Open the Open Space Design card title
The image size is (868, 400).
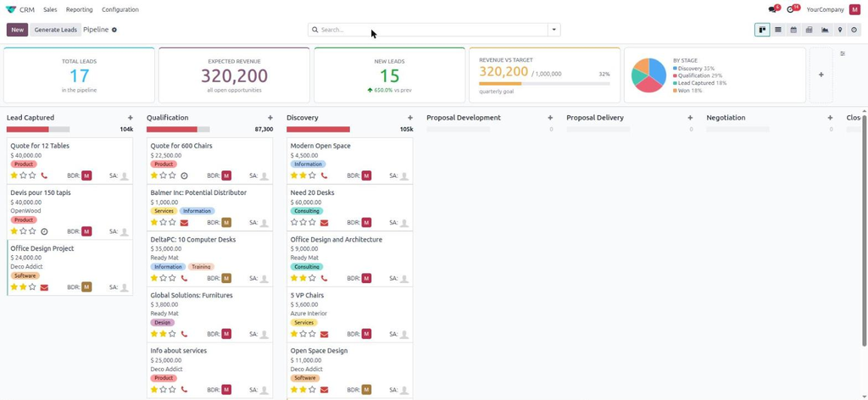coord(319,351)
